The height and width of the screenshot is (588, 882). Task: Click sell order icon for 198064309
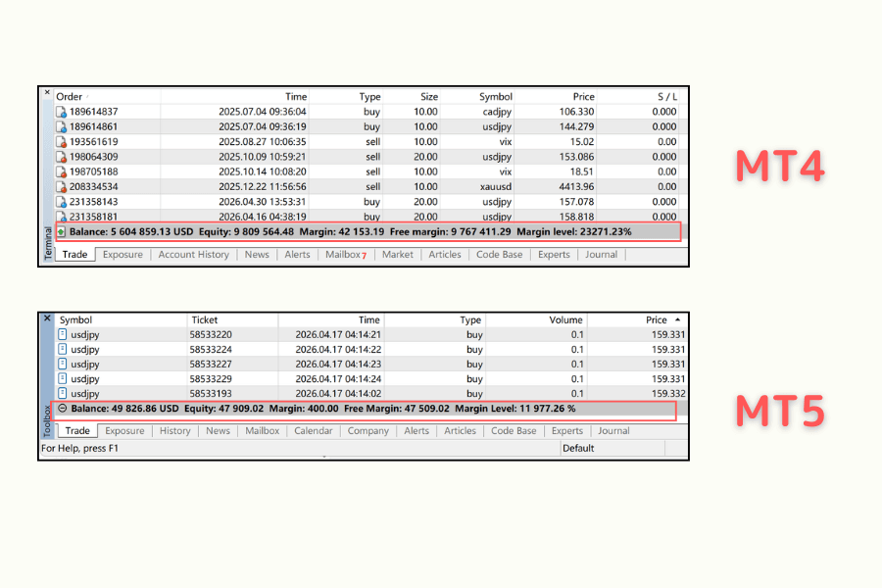[x=61, y=157]
